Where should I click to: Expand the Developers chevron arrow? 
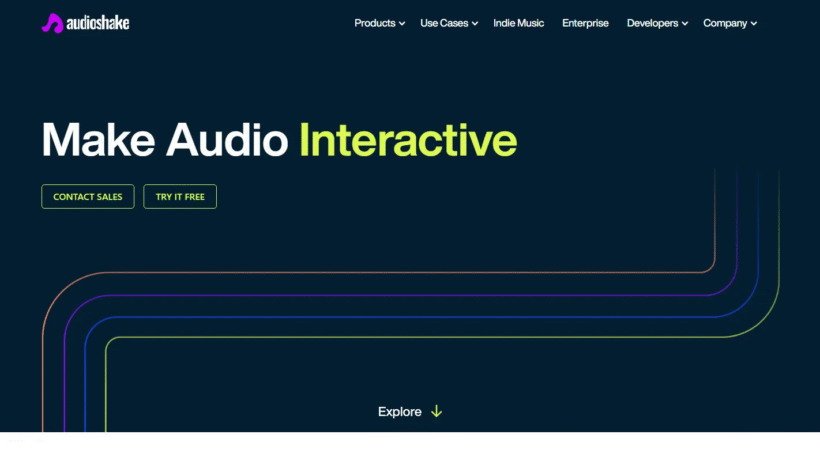pyautogui.click(x=685, y=24)
